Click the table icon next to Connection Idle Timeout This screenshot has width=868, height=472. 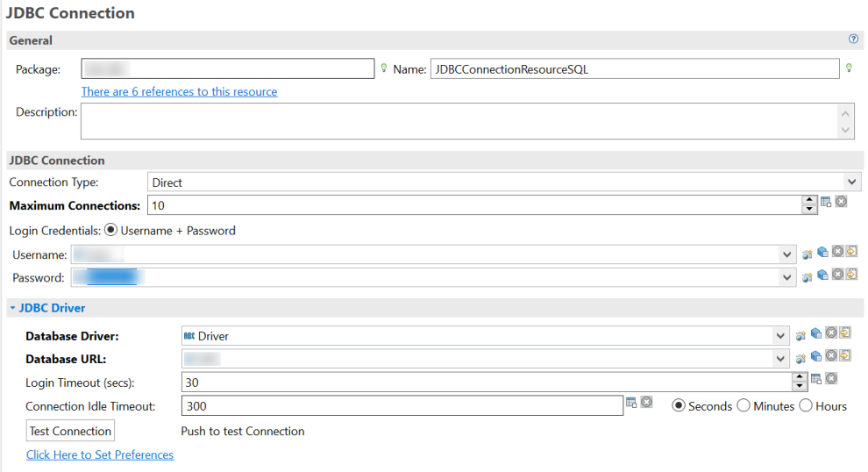point(630,403)
